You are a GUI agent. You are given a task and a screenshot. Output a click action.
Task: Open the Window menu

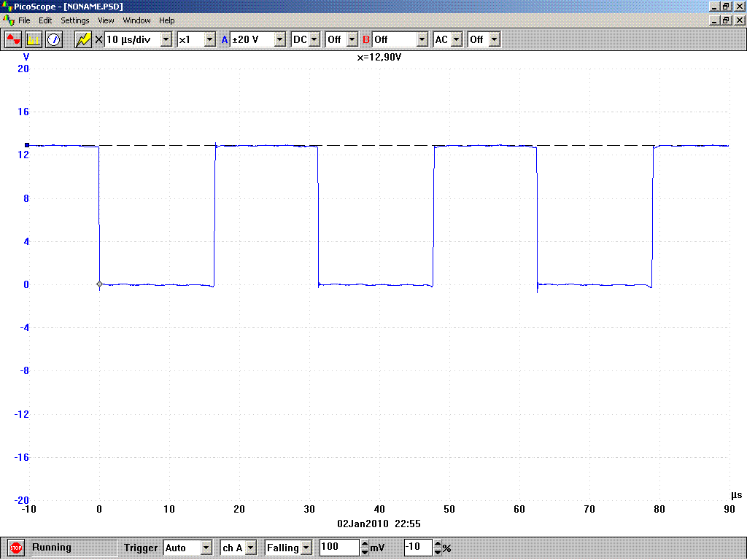tap(136, 20)
